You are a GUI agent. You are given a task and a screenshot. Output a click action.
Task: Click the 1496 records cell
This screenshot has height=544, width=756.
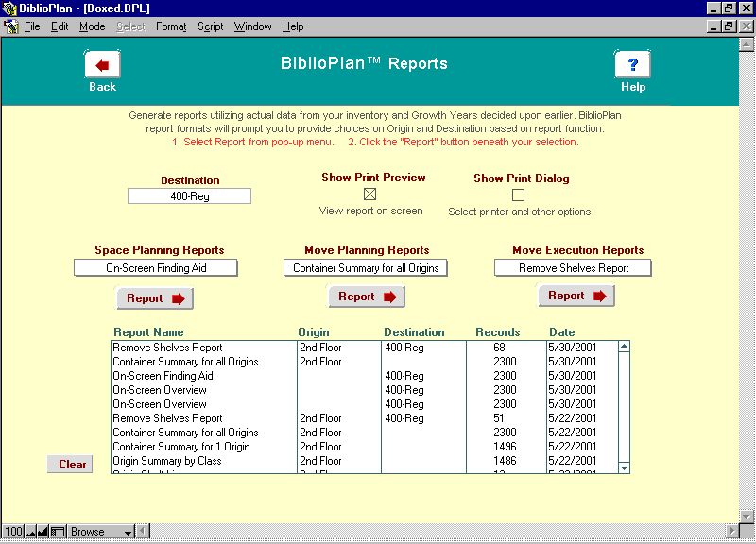click(505, 447)
